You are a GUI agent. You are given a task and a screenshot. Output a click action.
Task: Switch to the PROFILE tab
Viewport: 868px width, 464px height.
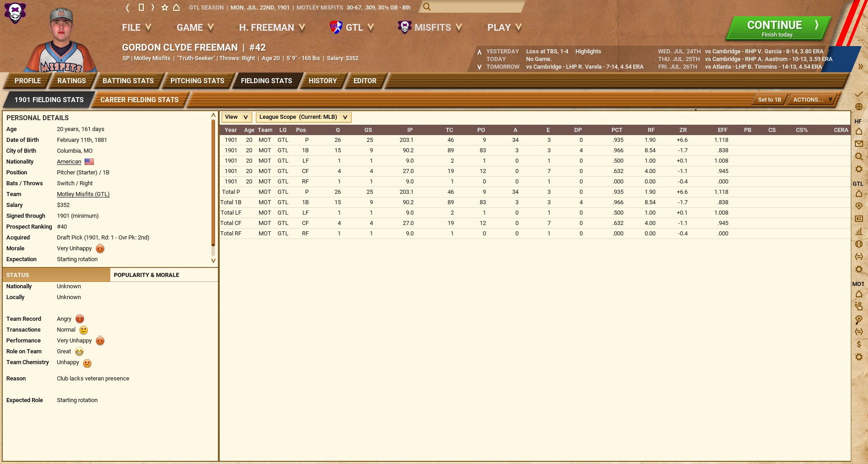28,81
